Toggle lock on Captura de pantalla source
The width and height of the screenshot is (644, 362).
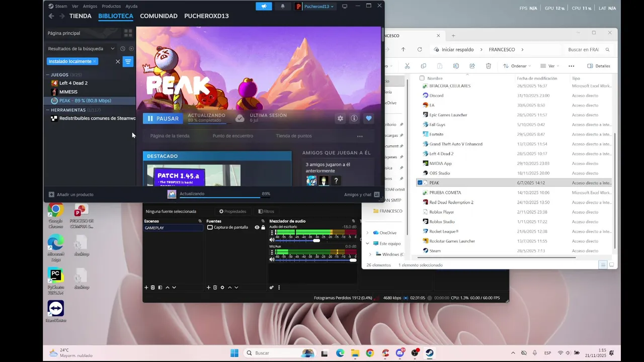click(x=263, y=227)
